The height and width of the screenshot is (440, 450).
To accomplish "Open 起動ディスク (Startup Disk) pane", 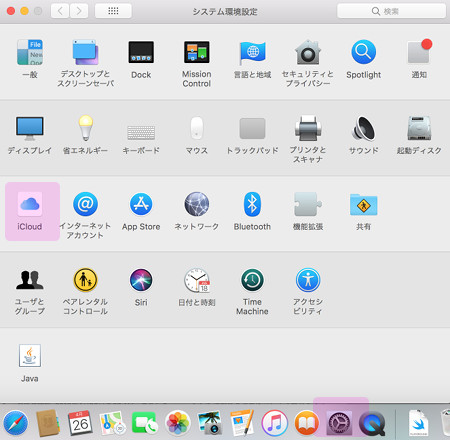I will tap(419, 128).
